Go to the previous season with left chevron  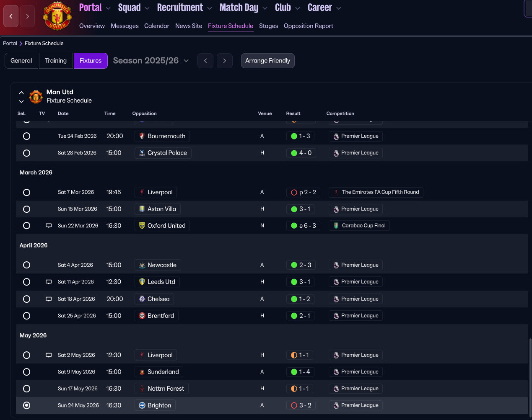click(x=205, y=61)
